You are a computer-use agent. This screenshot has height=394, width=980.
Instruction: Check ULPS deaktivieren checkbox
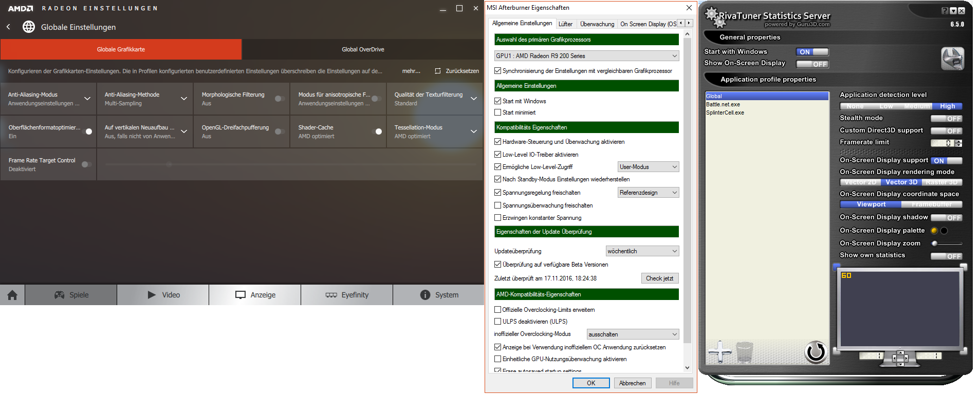coord(497,322)
